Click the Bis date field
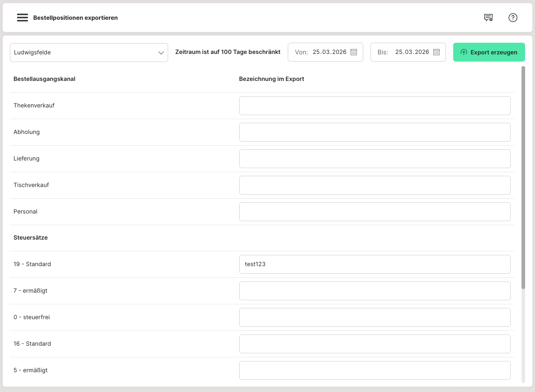 [x=412, y=52]
